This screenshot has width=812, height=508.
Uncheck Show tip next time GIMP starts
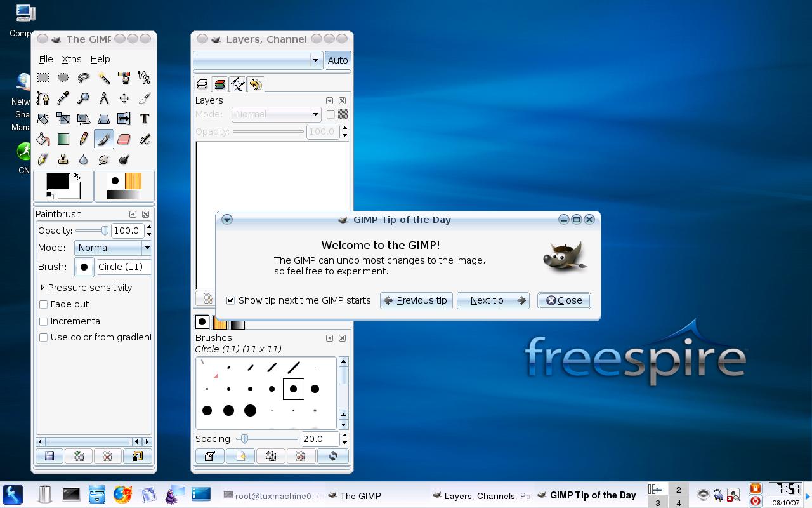pyautogui.click(x=230, y=300)
